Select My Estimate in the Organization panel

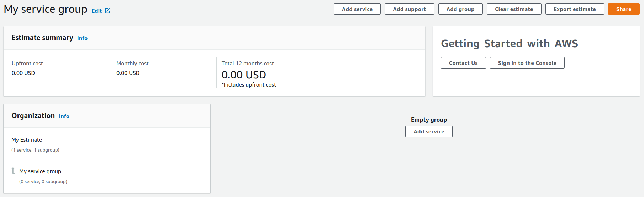(27, 140)
